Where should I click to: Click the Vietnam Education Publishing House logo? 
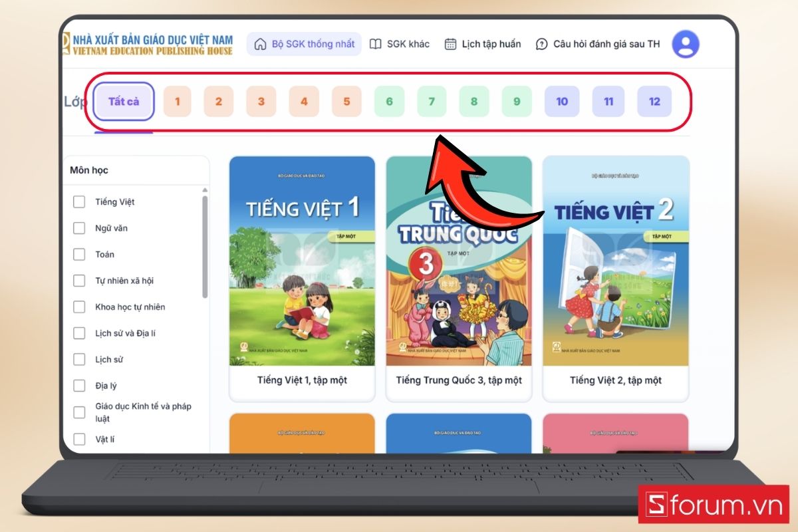pos(148,44)
